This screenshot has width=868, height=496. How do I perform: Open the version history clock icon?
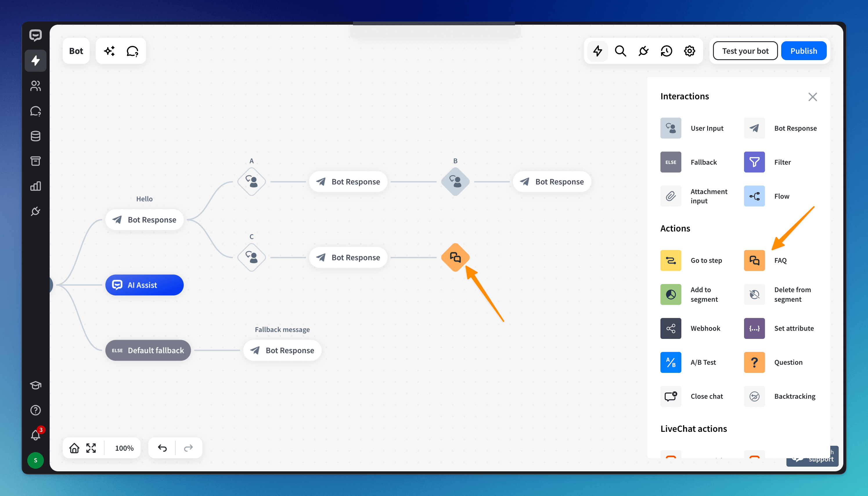click(666, 51)
